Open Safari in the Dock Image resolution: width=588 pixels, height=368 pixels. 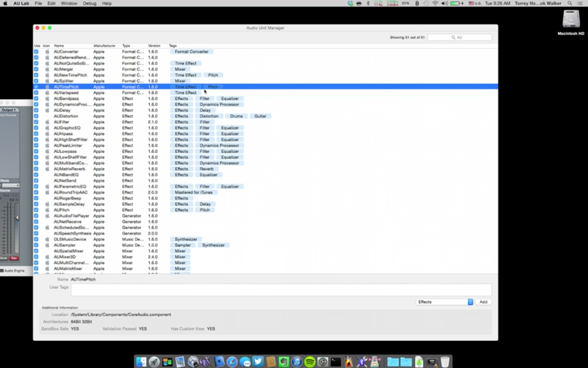click(232, 362)
